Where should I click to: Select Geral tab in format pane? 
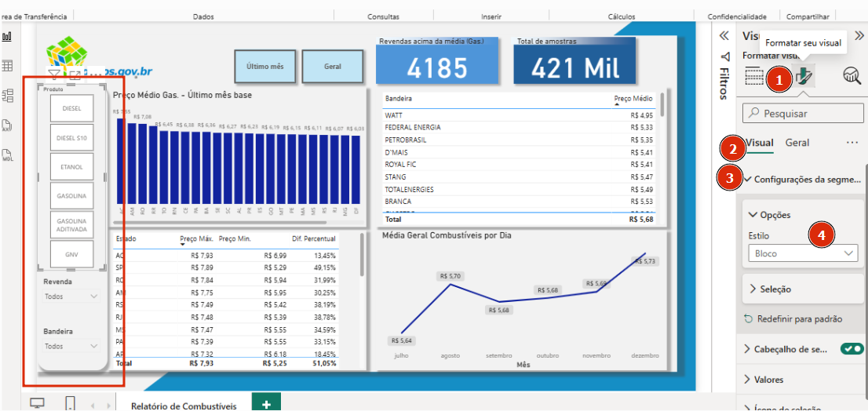[x=797, y=143]
